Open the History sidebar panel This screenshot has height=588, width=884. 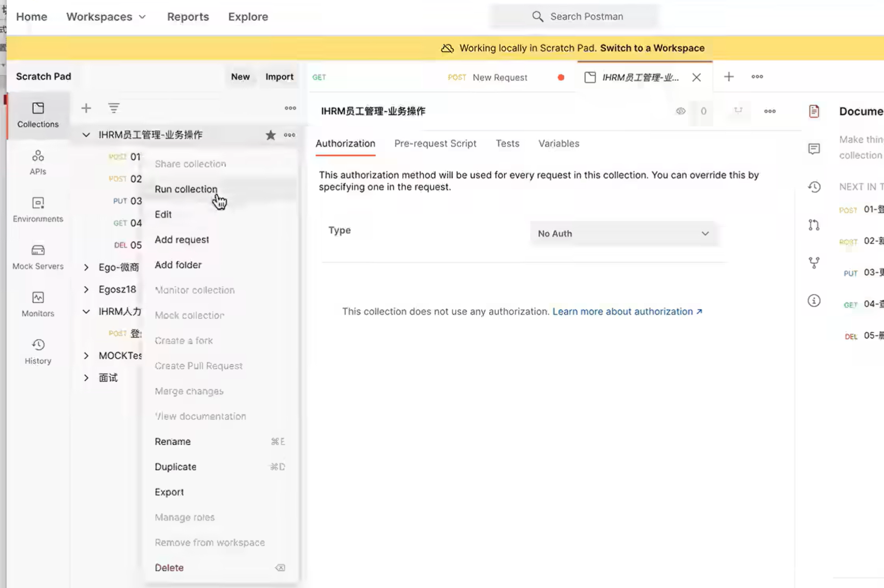pos(38,352)
